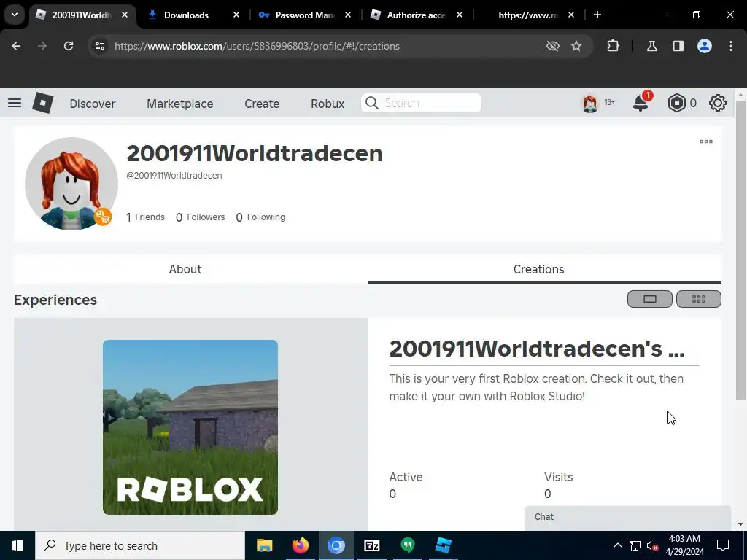Screen dimensions: 747x560
Task: Open the Roblox experience thumbnail image
Action: point(190,427)
